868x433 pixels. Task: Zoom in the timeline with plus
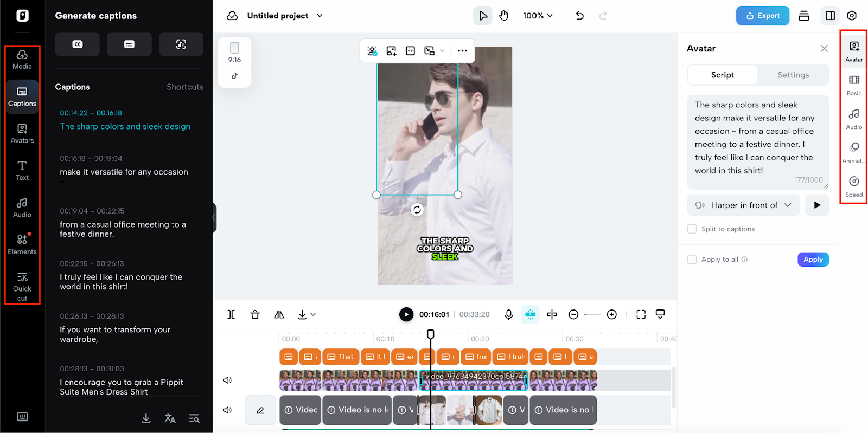tap(612, 314)
